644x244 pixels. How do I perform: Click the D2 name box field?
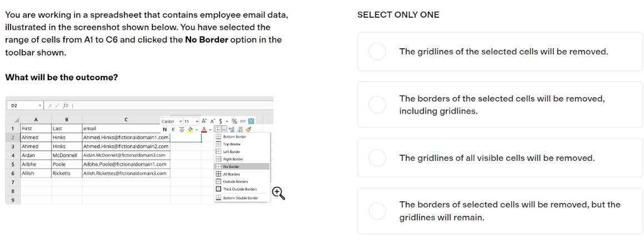(24, 105)
